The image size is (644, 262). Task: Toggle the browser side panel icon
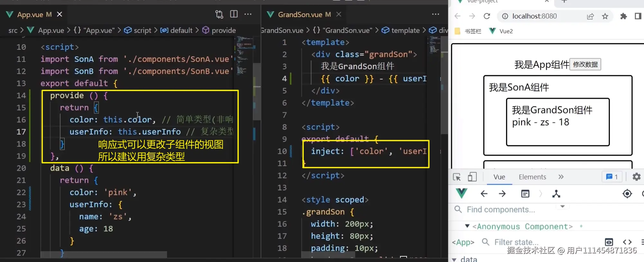click(638, 16)
